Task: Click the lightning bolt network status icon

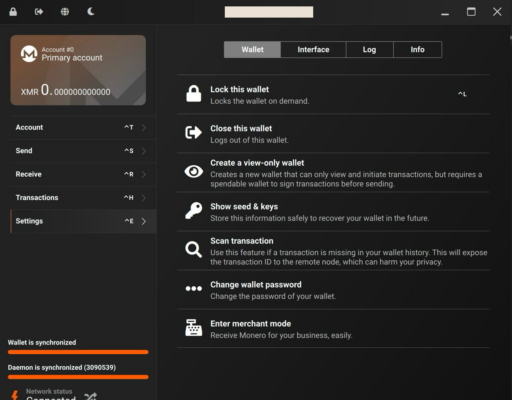Action: coord(15,395)
